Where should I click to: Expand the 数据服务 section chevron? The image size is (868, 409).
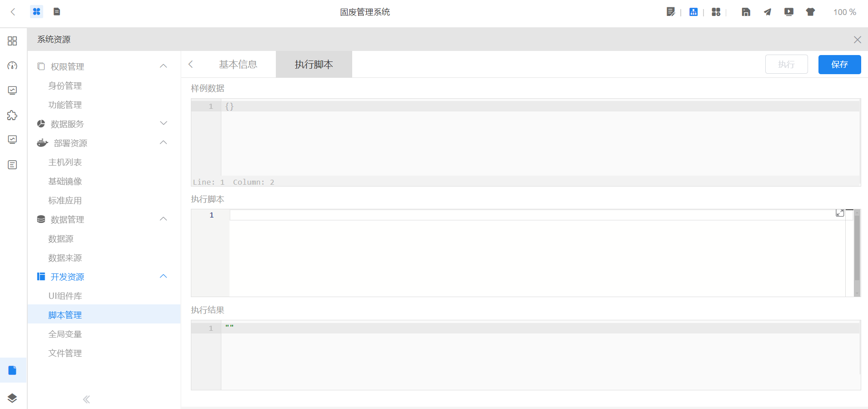[164, 123]
